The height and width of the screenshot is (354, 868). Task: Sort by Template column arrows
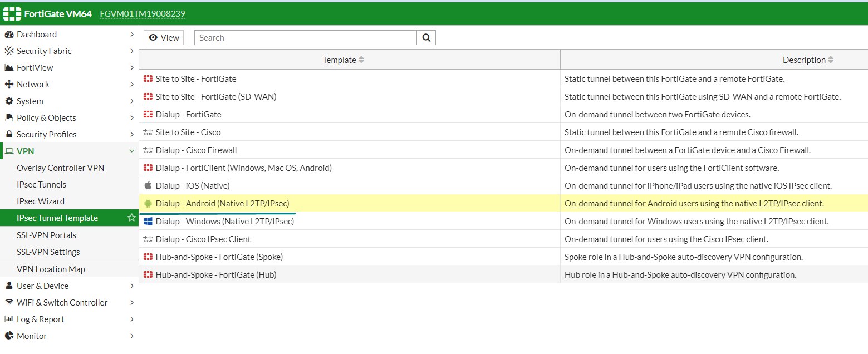pyautogui.click(x=361, y=60)
